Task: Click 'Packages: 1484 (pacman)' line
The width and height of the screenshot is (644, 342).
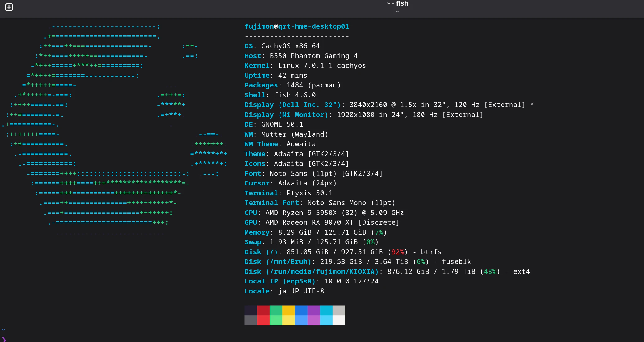Action: click(x=293, y=85)
